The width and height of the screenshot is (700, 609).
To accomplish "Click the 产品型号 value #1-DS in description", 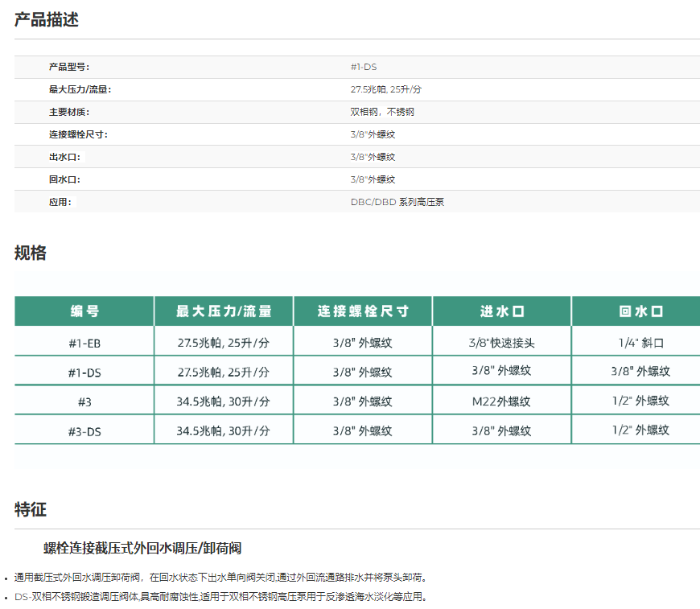I will 364,67.
